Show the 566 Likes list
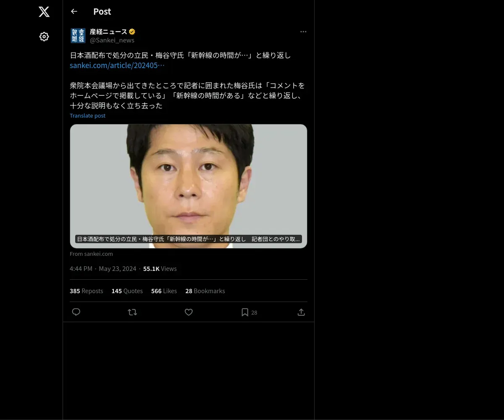This screenshot has height=420, width=504. click(x=164, y=291)
